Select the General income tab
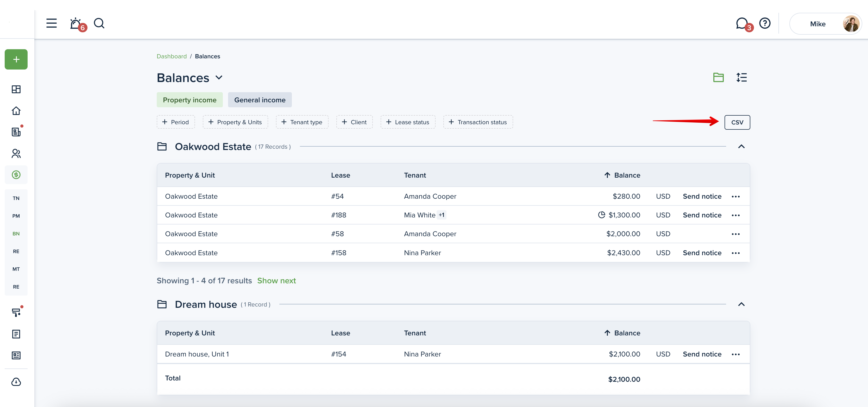Viewport: 868px width, 407px height. pyautogui.click(x=260, y=100)
